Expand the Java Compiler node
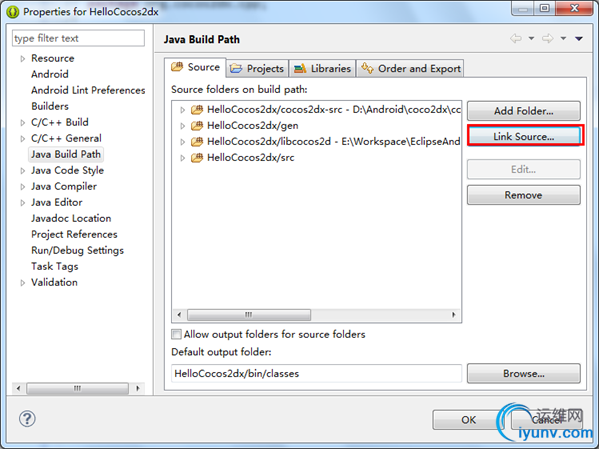This screenshot has width=599, height=449. tap(23, 187)
